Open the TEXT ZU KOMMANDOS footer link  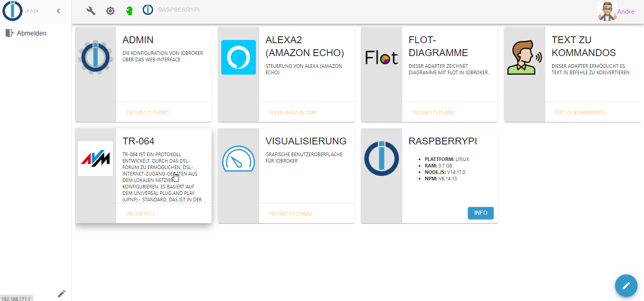[x=580, y=113]
